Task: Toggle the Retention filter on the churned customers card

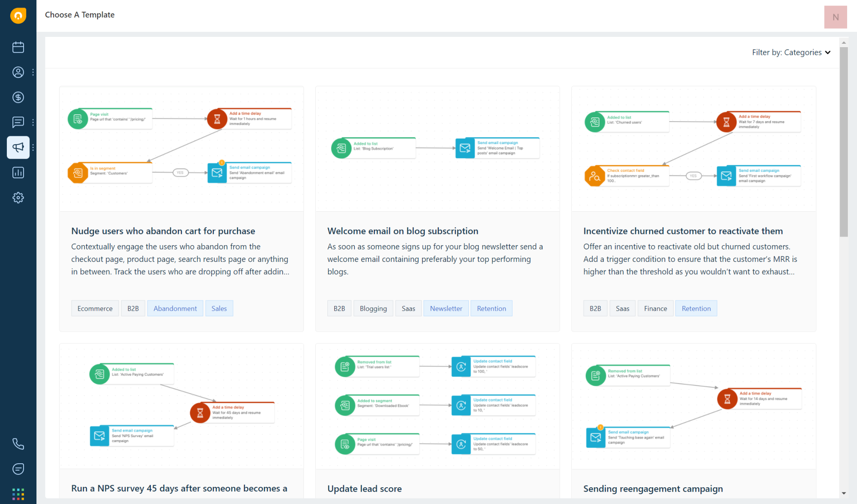Action: tap(696, 308)
